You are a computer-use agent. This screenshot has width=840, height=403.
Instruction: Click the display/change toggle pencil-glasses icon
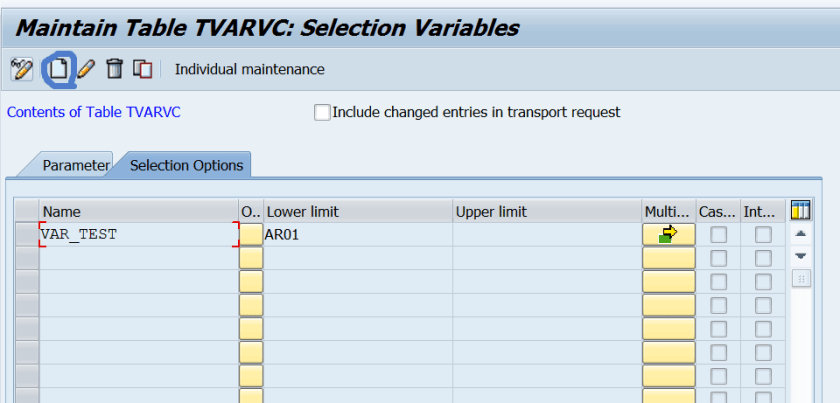[x=21, y=69]
